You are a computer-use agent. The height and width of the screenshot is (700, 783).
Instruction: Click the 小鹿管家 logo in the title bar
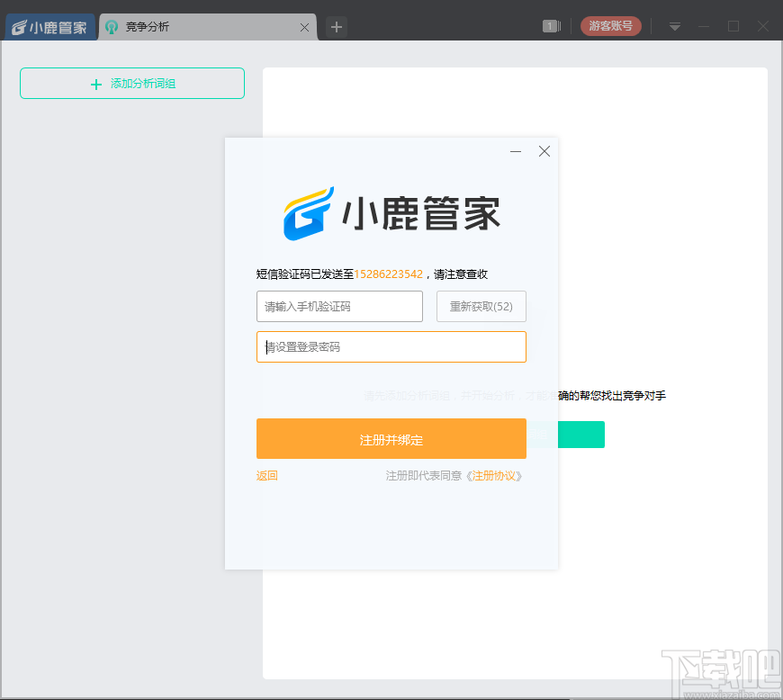(x=48, y=26)
